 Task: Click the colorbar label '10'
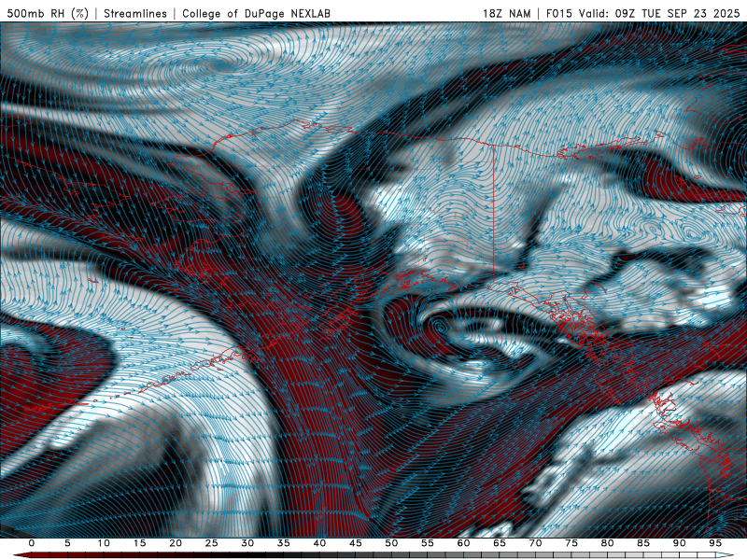tap(104, 543)
